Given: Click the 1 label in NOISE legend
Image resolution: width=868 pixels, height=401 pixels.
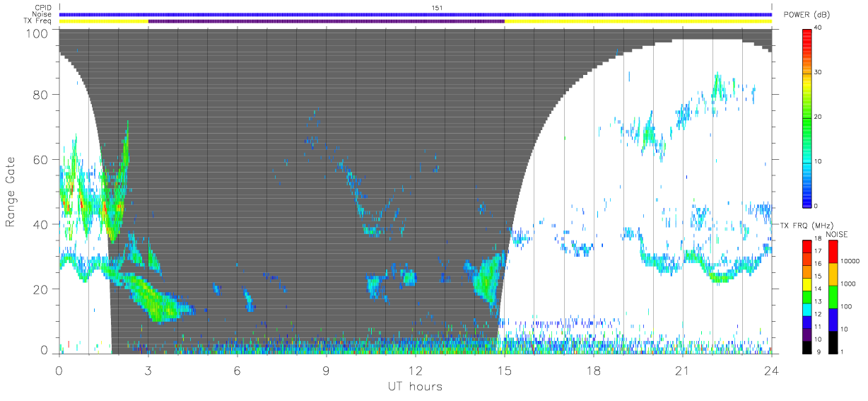Looking at the screenshot, I should (x=841, y=351).
